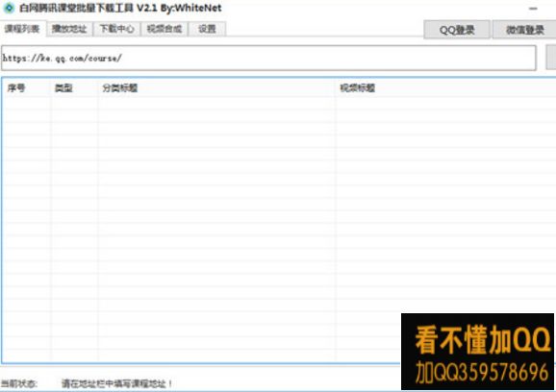Click the app icon in the title bar
Image resolution: width=556 pixels, height=392 pixels.
9,8
